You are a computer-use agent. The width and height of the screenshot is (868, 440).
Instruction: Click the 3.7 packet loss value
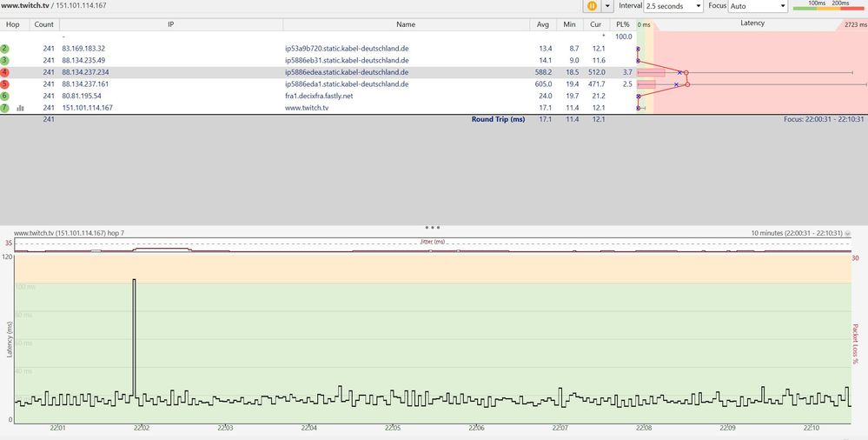[626, 72]
